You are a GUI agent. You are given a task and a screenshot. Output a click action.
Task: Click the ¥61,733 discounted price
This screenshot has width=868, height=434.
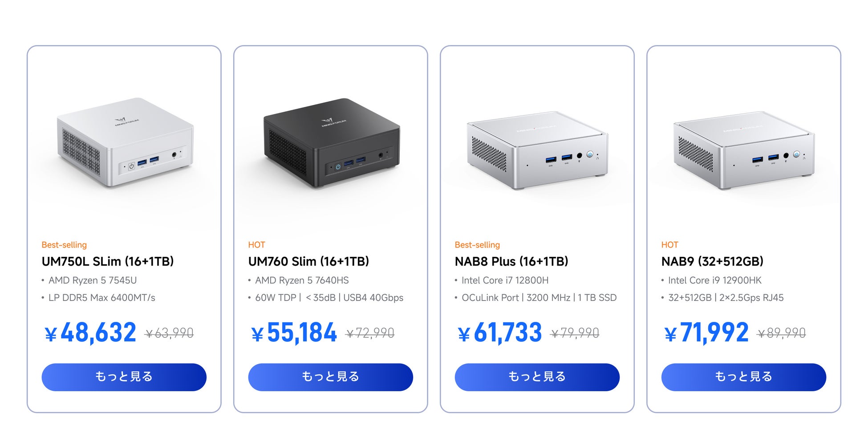coord(500,333)
